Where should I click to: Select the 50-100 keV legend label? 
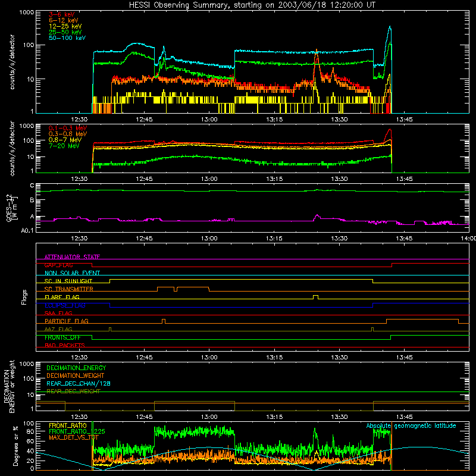click(67, 38)
